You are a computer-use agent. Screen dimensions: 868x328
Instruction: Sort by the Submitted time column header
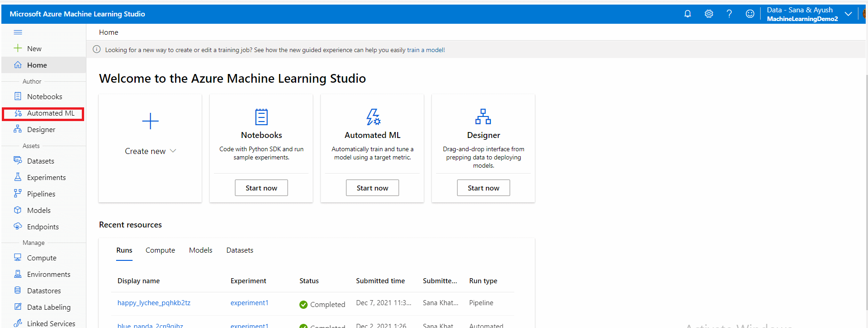380,281
